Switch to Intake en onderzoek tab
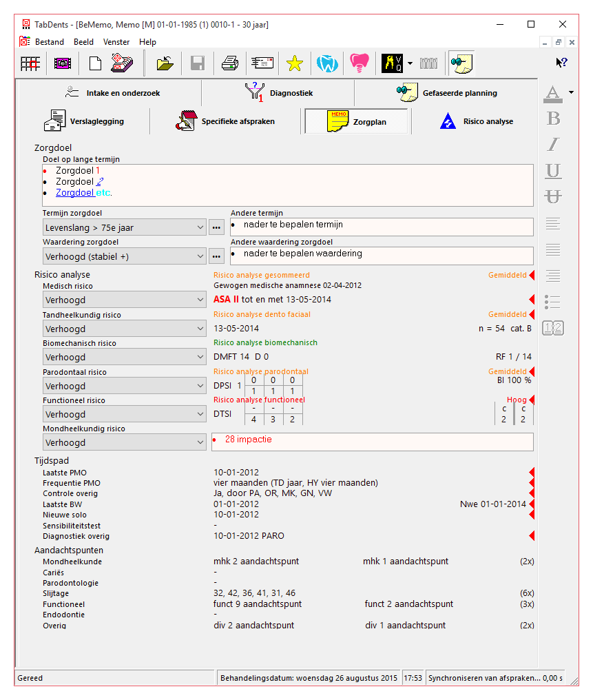 point(112,93)
